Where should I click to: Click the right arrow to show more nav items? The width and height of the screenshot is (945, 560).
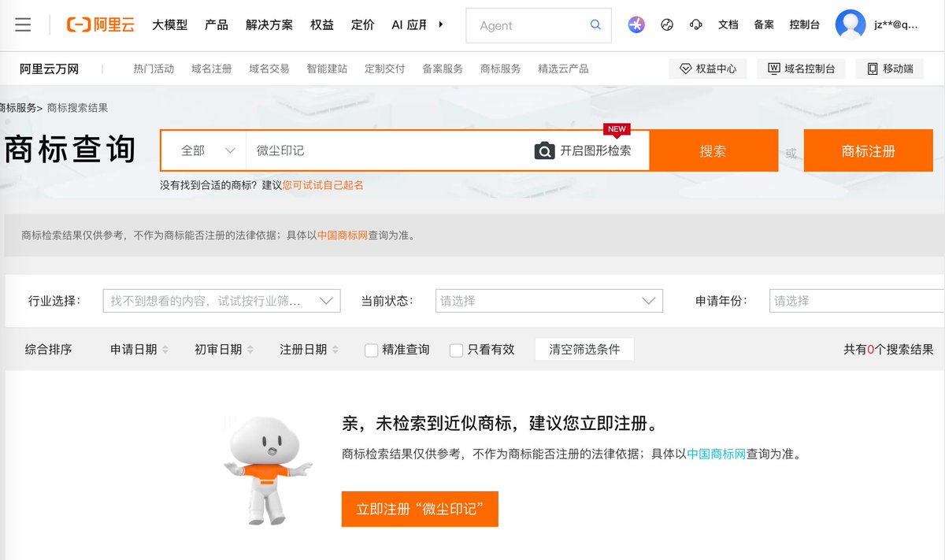tap(441, 24)
